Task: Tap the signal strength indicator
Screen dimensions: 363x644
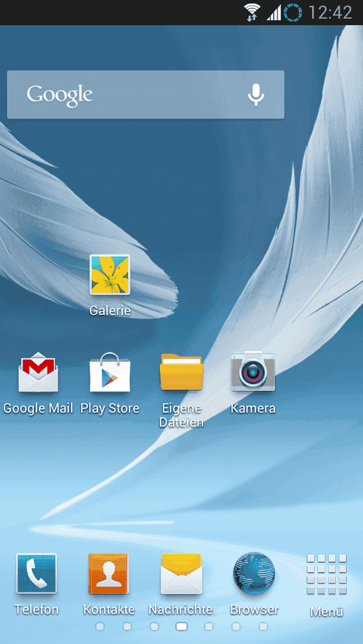Action: tap(274, 13)
